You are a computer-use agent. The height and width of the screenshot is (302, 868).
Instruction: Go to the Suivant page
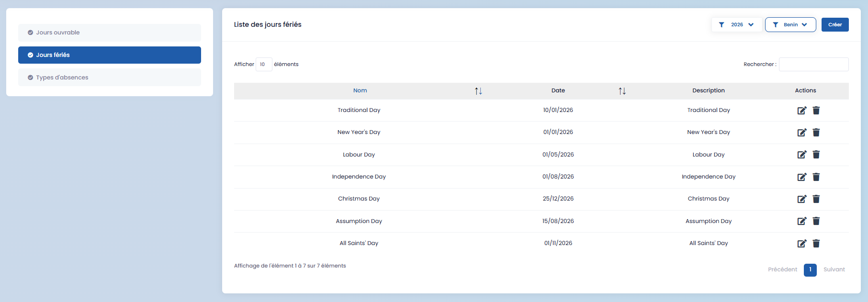pos(834,270)
